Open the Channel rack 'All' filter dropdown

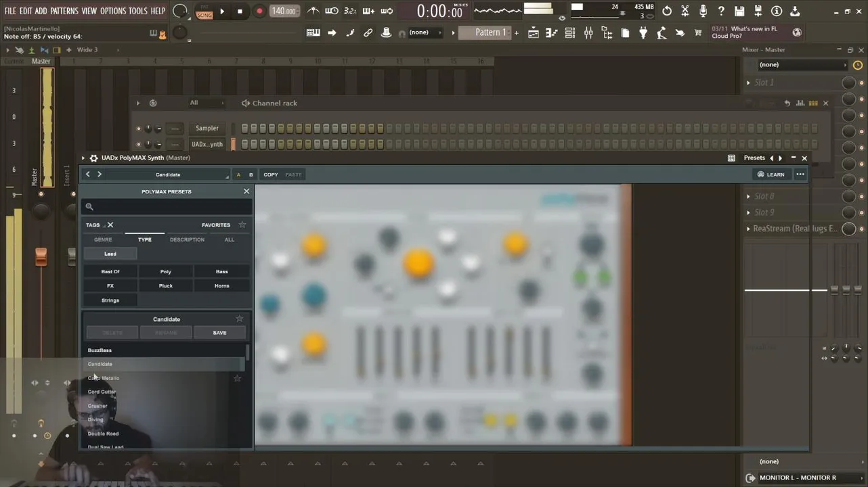click(207, 103)
